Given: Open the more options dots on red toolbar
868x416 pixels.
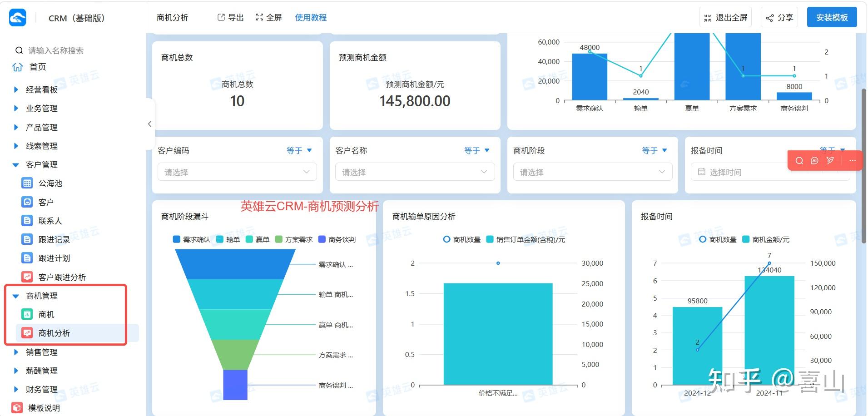Looking at the screenshot, I should (852, 161).
